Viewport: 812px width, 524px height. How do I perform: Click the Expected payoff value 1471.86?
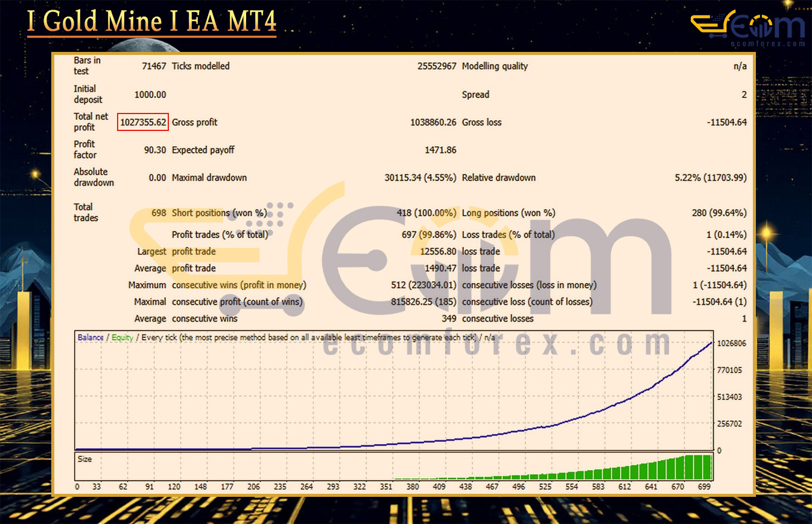click(x=440, y=150)
